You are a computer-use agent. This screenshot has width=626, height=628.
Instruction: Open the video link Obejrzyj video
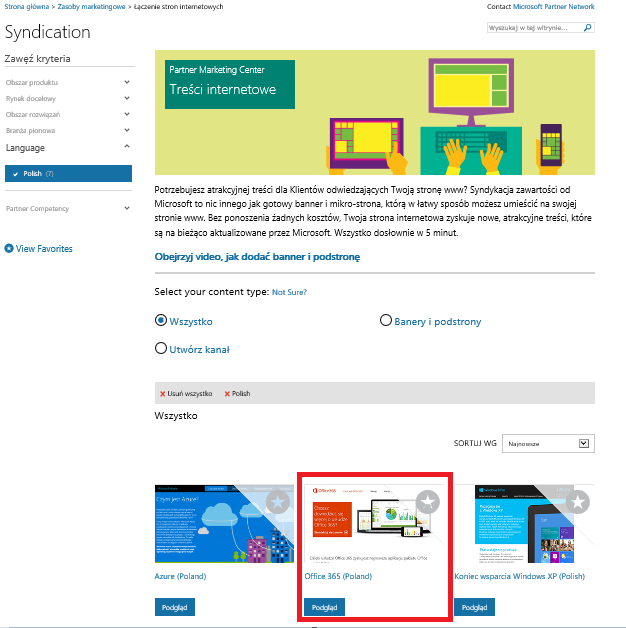pos(257,257)
